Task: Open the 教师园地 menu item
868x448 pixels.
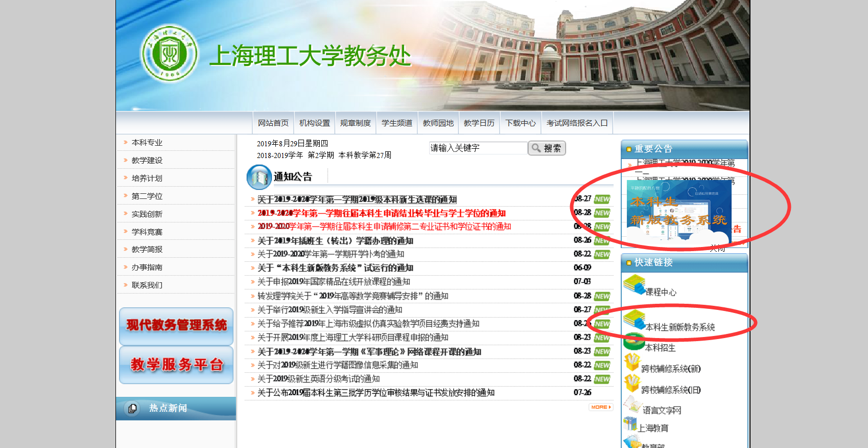Action: (x=438, y=123)
